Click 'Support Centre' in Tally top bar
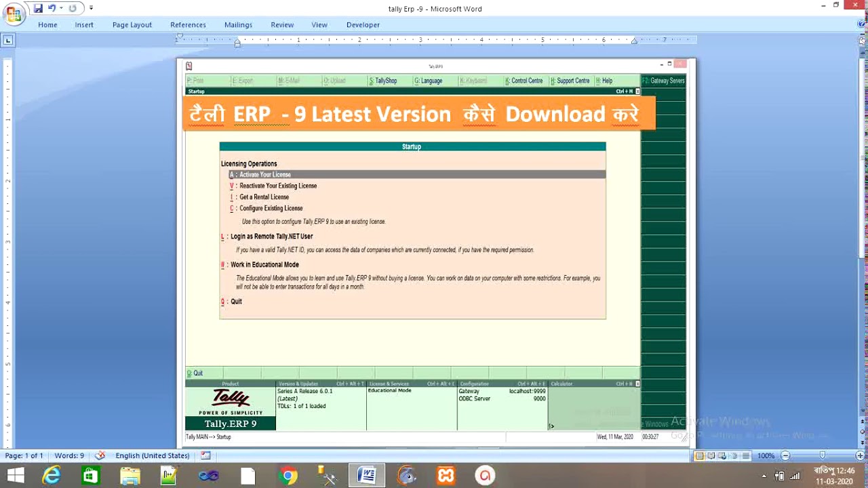Viewport: 868px width, 488px height. [x=573, y=81]
